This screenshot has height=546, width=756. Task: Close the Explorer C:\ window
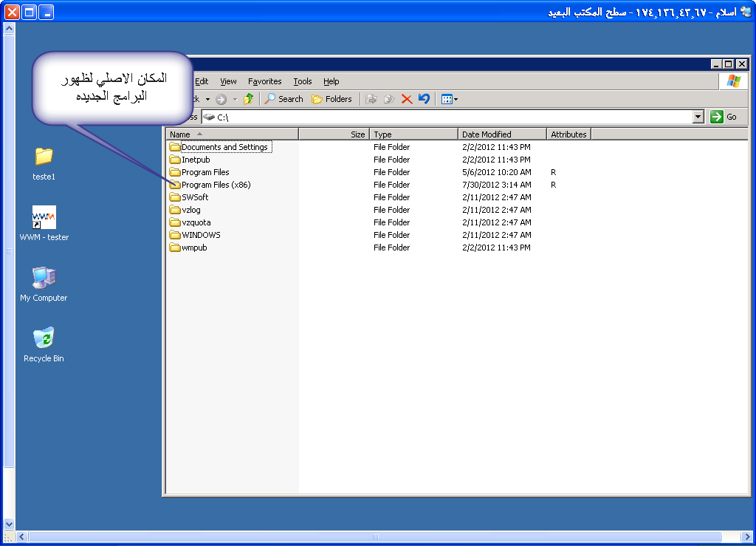pos(742,64)
